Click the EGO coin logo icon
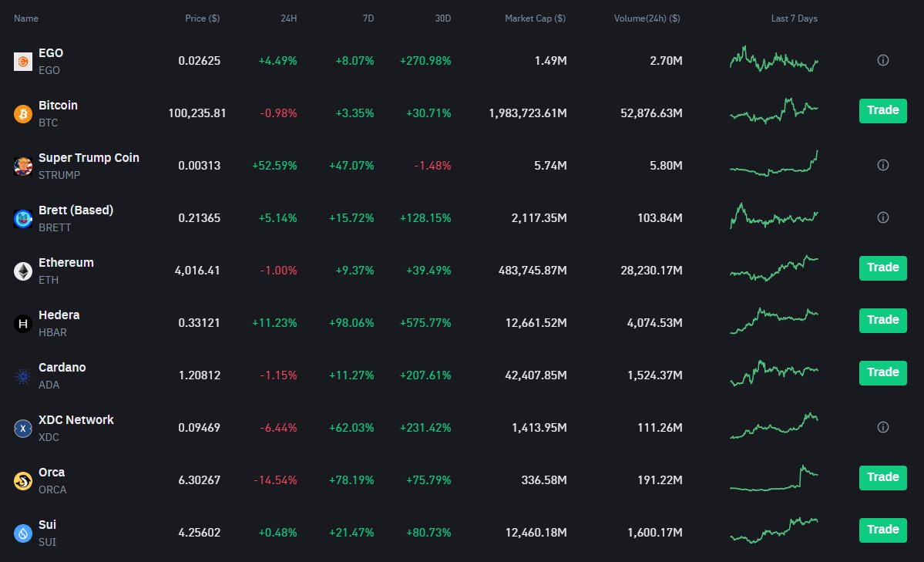 click(x=23, y=62)
